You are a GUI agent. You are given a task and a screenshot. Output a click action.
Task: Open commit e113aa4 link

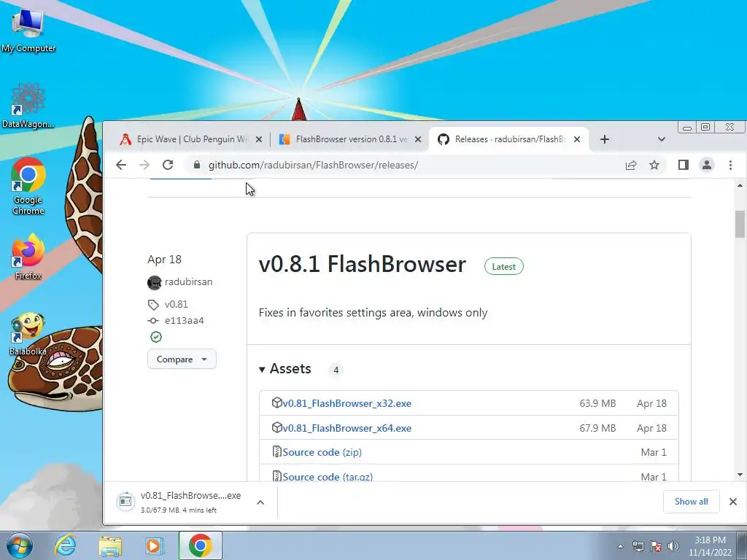(184, 321)
